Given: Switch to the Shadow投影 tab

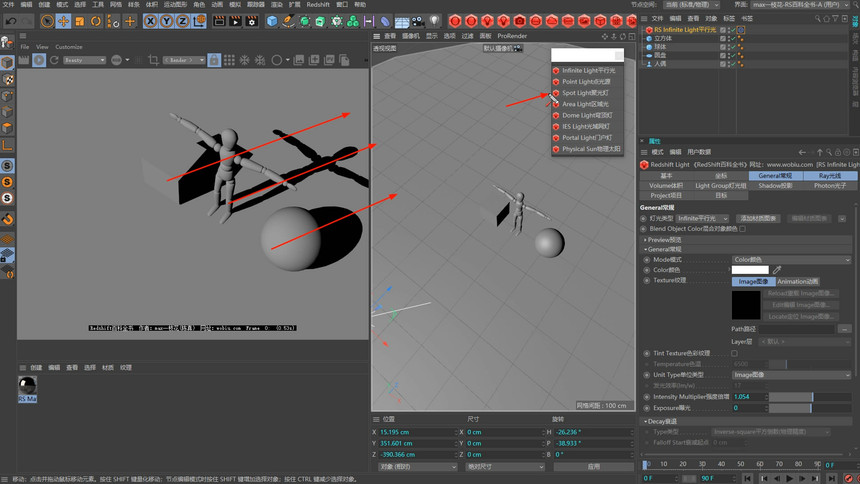Looking at the screenshot, I should click(x=776, y=185).
